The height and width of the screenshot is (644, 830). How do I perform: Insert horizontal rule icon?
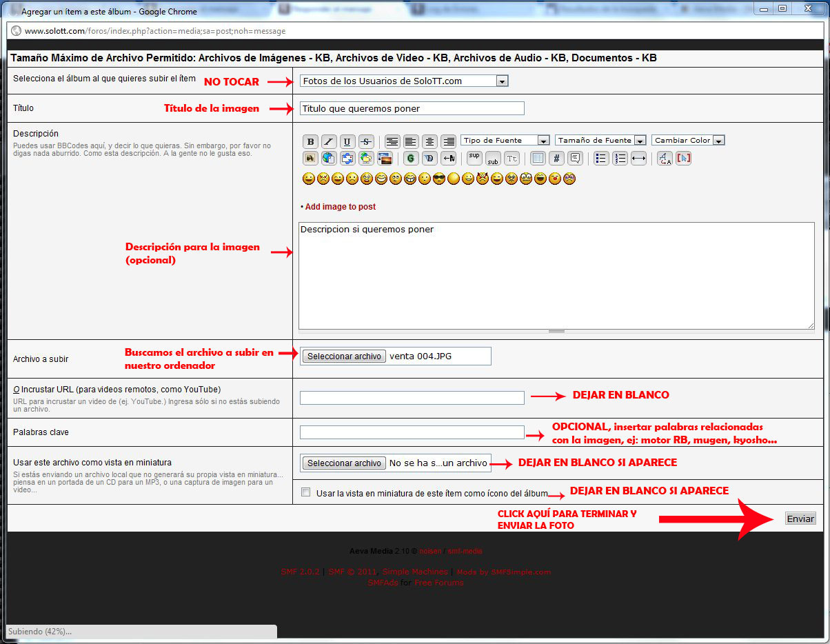pyautogui.click(x=638, y=158)
